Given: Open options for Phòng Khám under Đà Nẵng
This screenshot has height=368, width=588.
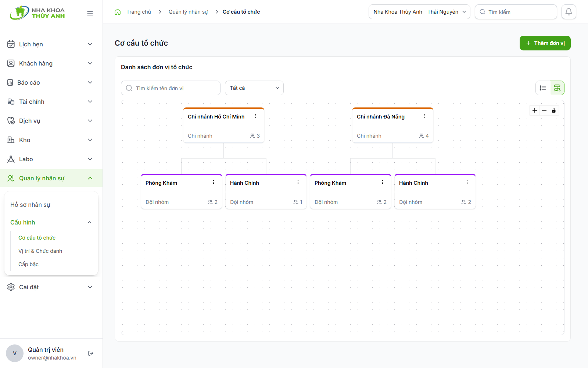Looking at the screenshot, I should (383, 182).
